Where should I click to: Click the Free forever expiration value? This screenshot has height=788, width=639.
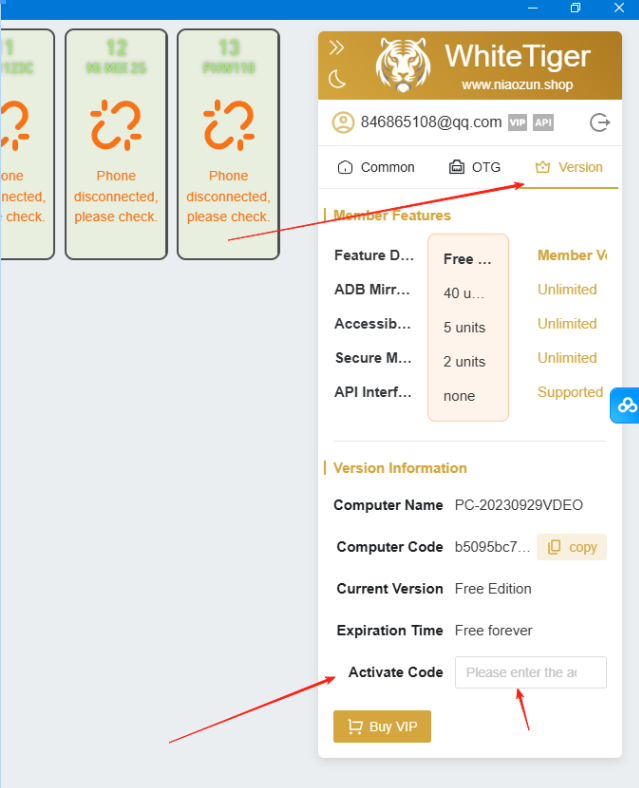pyautogui.click(x=493, y=630)
